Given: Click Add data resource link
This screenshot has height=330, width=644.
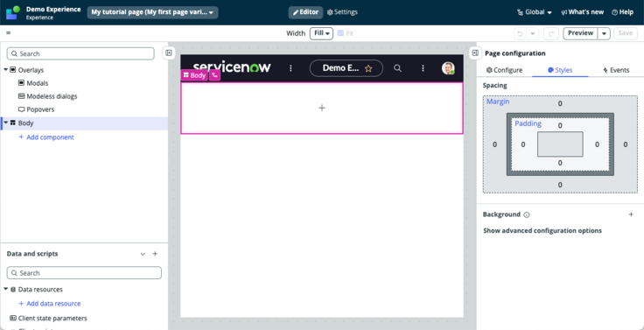Looking at the screenshot, I should (x=50, y=303).
